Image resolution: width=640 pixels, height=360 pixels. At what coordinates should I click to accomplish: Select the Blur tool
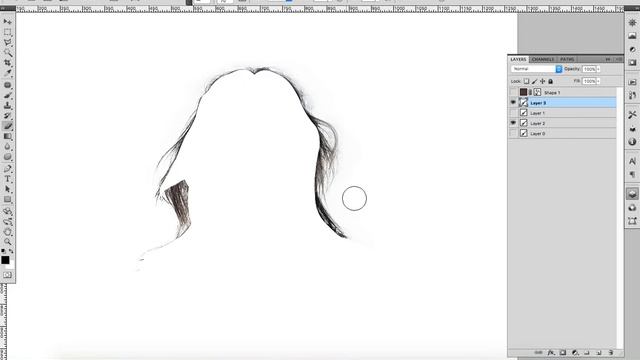7,147
